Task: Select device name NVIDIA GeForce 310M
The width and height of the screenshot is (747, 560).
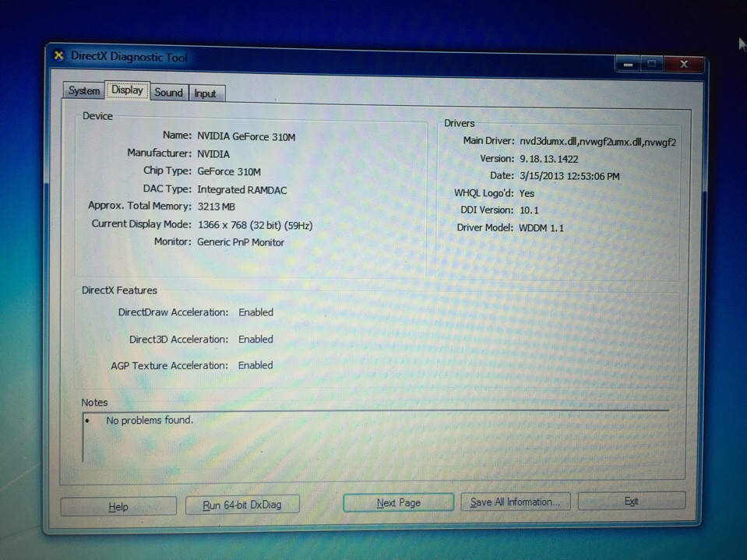Action: pos(246,136)
